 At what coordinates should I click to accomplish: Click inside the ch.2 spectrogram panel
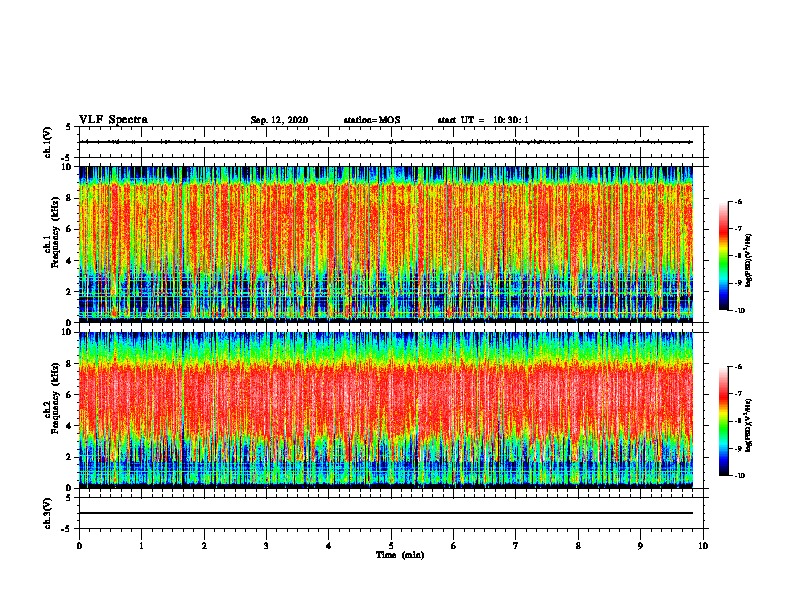[386, 410]
